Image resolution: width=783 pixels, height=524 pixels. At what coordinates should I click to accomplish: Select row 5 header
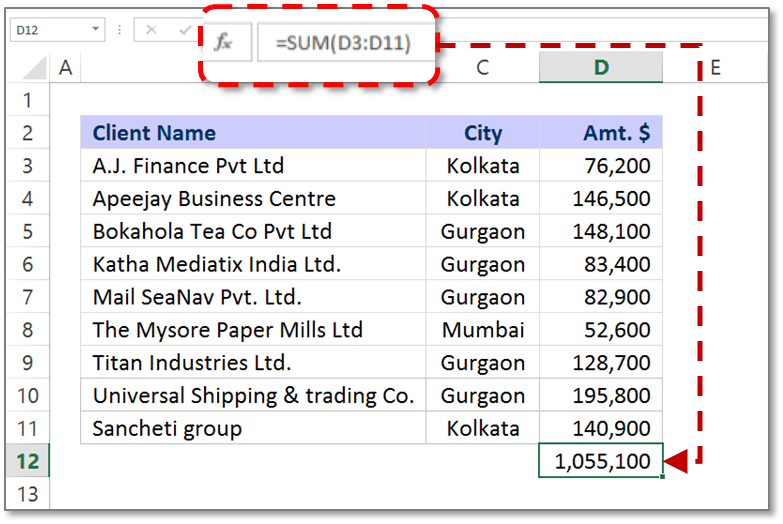(x=27, y=231)
